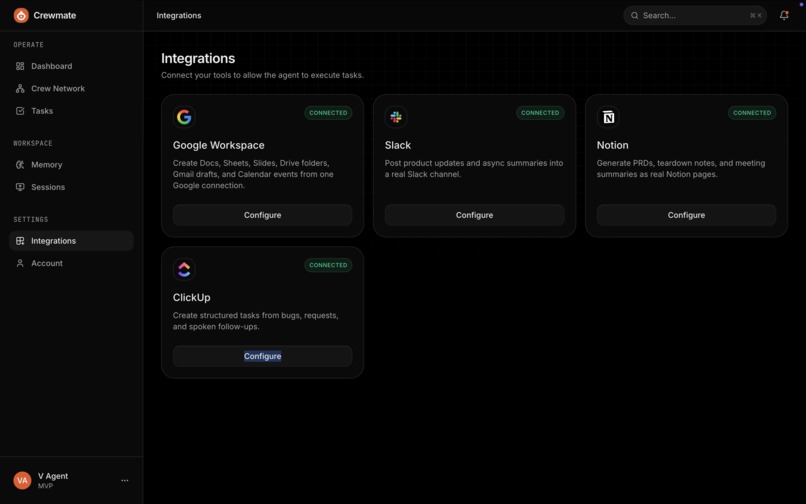Click ClickUp description about structured tasks
Screen dimensions: 806x504
(255, 321)
